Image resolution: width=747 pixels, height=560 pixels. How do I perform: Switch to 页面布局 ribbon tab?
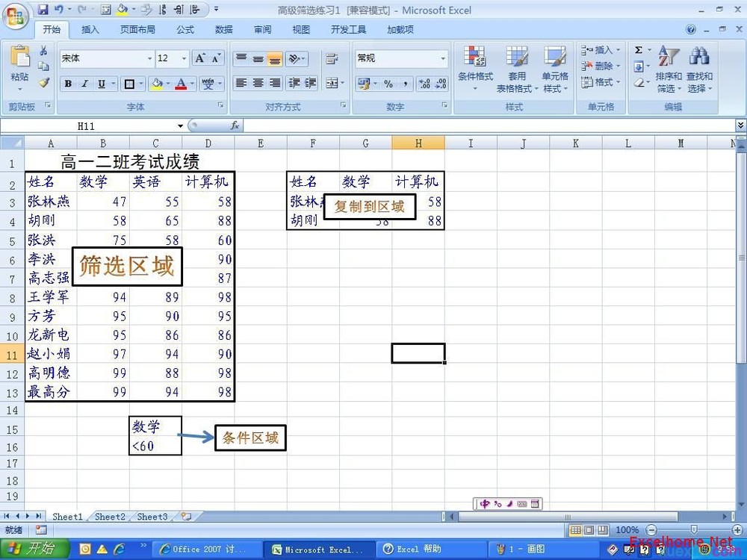[137, 30]
